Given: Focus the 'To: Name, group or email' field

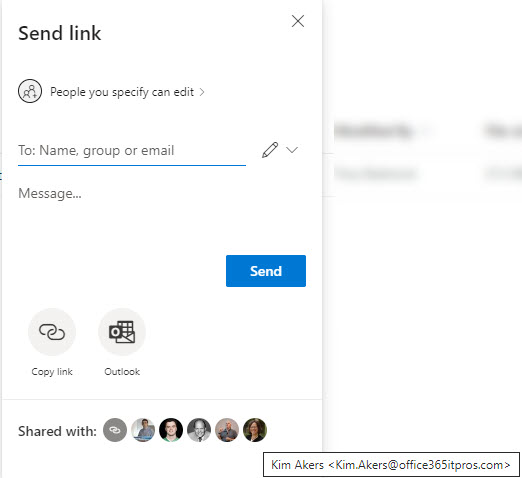Looking at the screenshot, I should coord(132,151).
